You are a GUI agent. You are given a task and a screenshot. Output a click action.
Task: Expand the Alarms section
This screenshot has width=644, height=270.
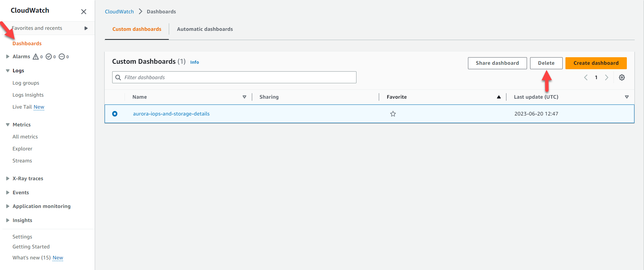point(8,57)
